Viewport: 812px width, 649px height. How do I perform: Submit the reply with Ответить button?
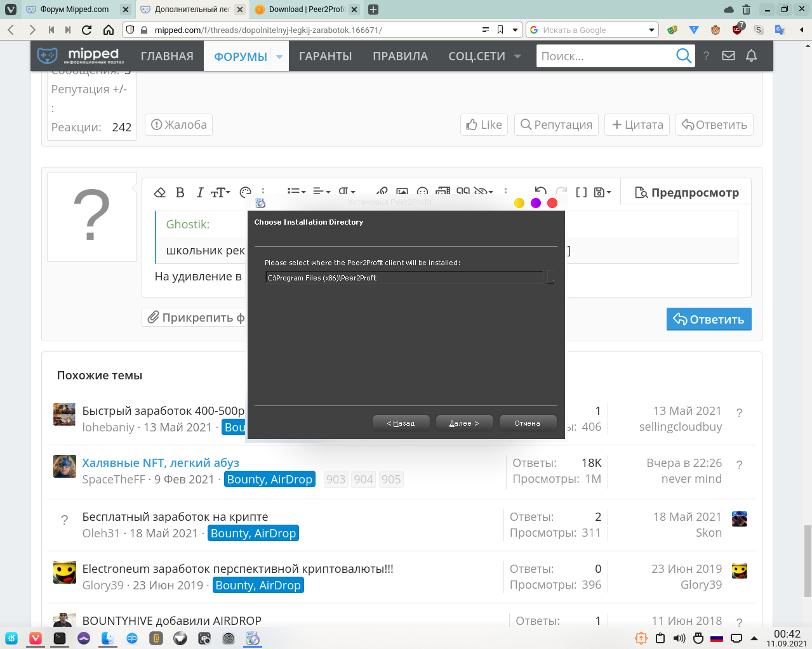pos(709,319)
